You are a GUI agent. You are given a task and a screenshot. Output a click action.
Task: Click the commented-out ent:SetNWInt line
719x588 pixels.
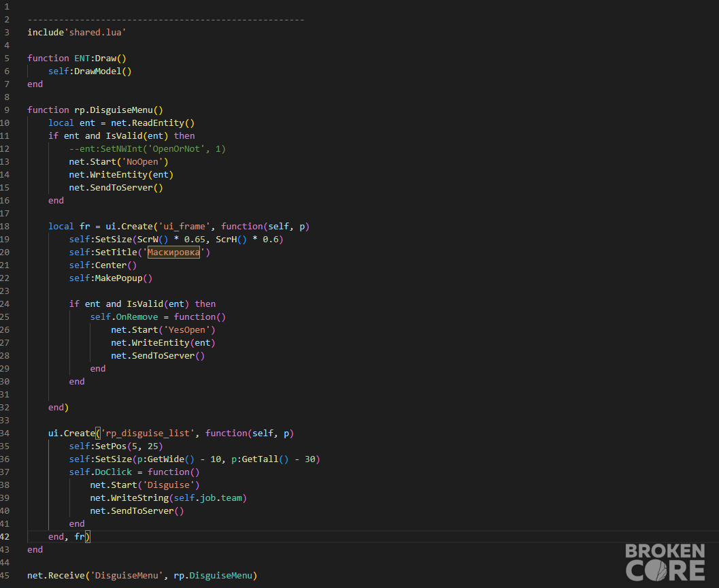(147, 148)
